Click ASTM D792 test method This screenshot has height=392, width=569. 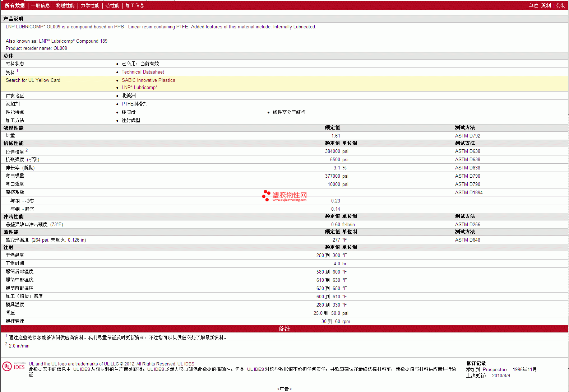467,136
